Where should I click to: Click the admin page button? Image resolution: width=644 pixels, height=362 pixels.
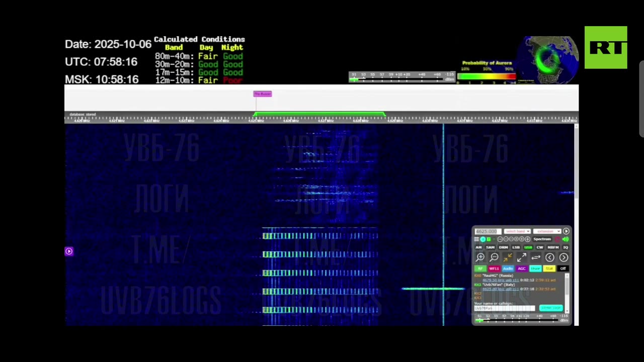pos(551,308)
